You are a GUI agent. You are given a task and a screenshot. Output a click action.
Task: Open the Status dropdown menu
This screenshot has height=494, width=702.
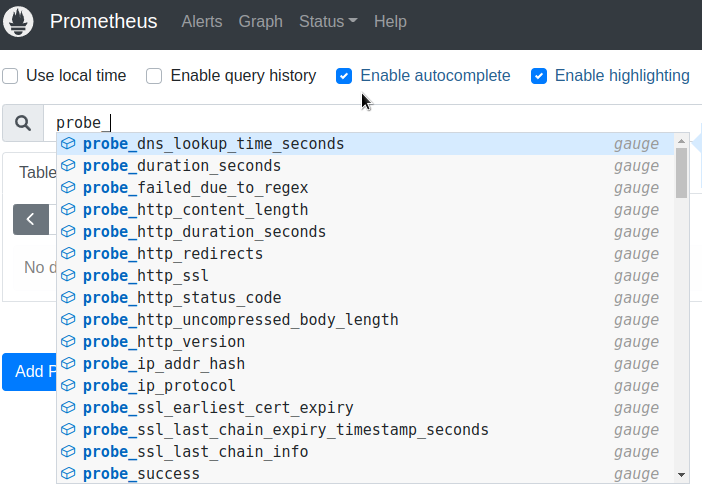point(328,21)
